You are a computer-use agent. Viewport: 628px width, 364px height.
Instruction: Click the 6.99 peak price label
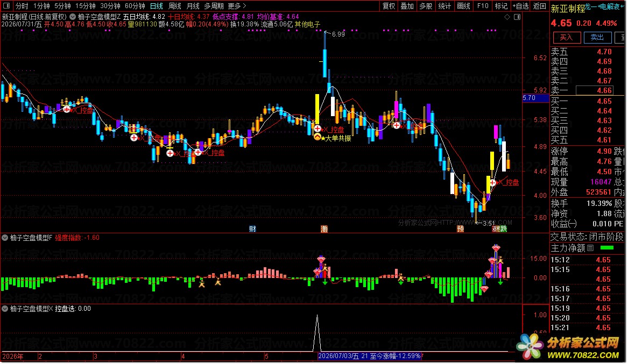pyautogui.click(x=338, y=34)
